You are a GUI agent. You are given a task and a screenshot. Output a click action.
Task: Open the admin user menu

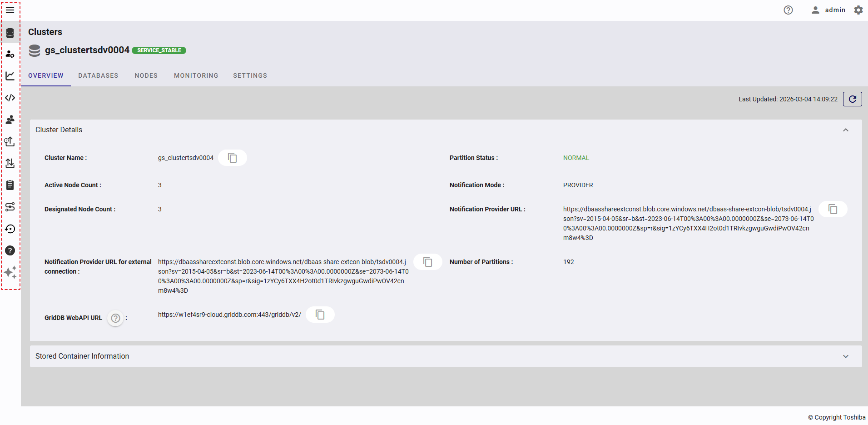(x=828, y=10)
